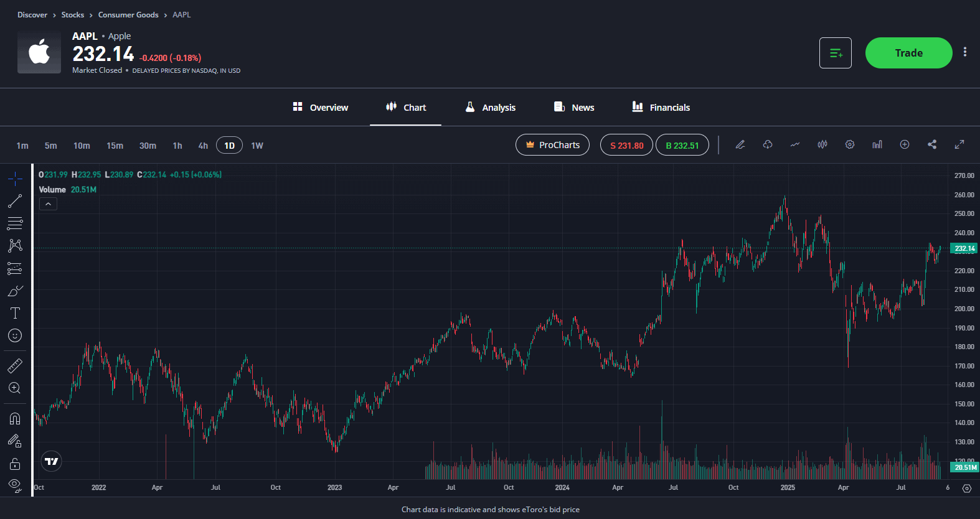
Task: Click the green Trade button
Action: tap(909, 53)
